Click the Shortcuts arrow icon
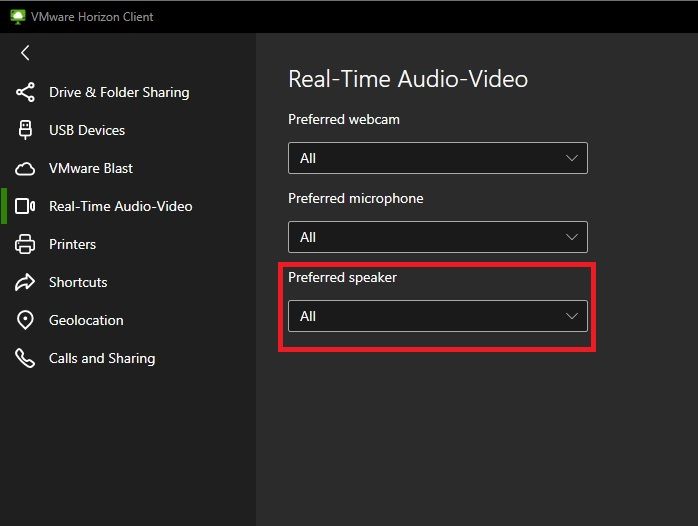The image size is (698, 526). pyautogui.click(x=25, y=282)
